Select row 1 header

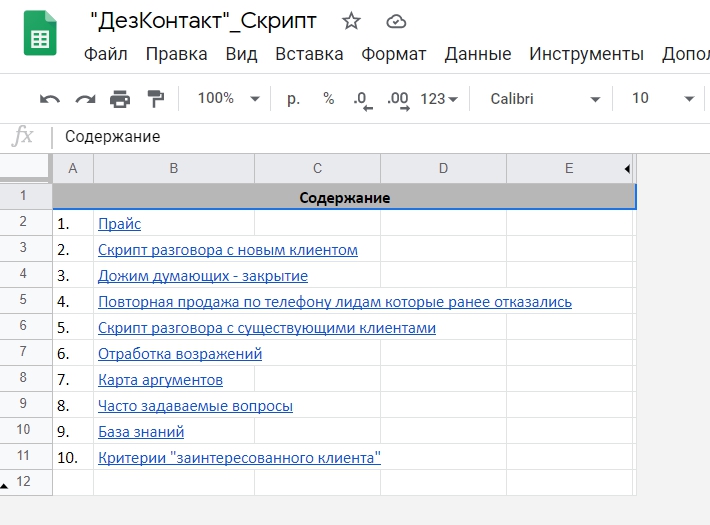point(24,196)
